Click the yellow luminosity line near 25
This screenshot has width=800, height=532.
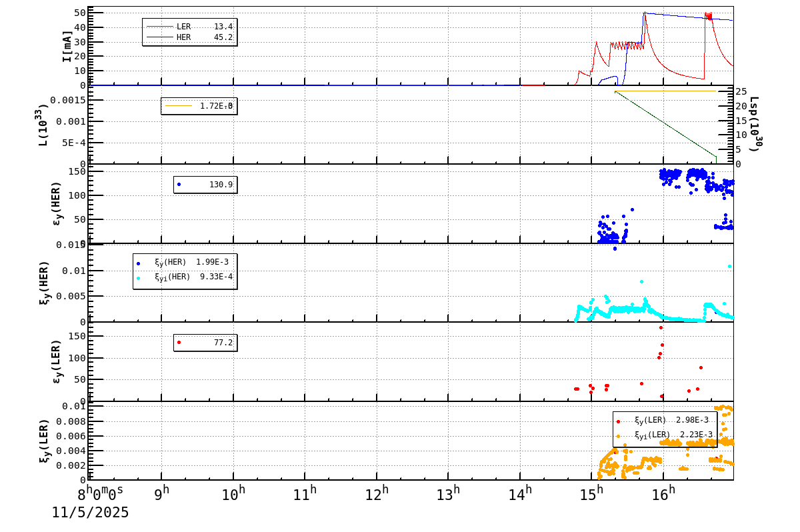667,91
